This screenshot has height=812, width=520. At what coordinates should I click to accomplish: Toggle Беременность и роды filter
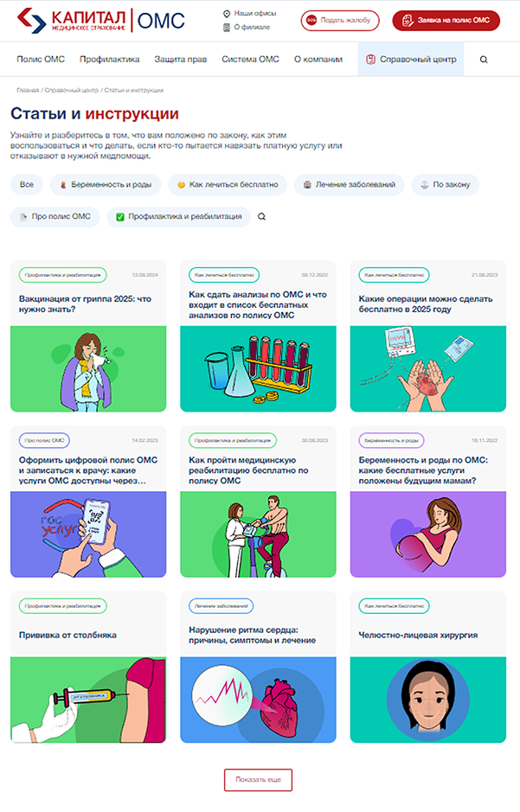tap(106, 184)
